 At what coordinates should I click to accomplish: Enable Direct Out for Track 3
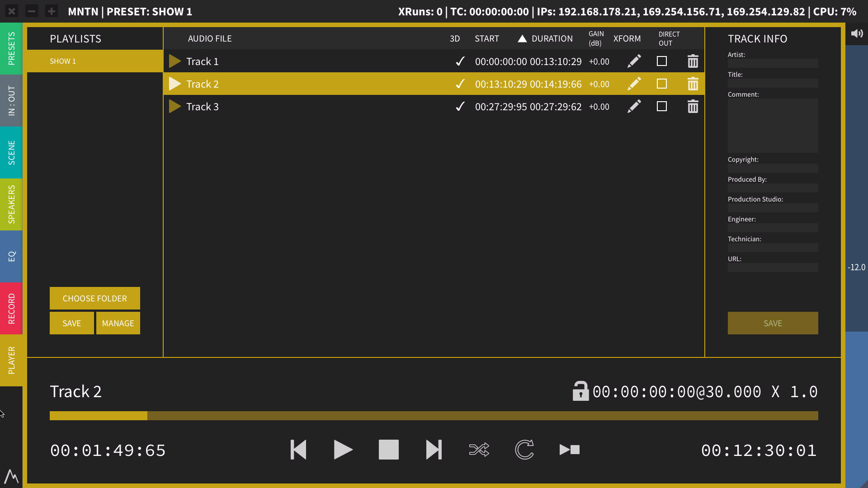tap(662, 106)
